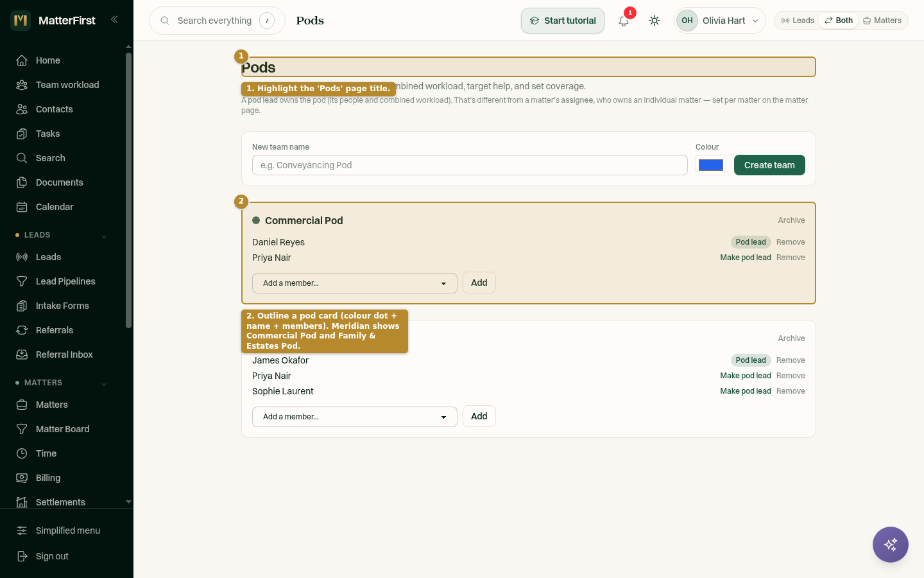Open the Olivia Hart user menu
This screenshot has height=578, width=924.
click(720, 21)
